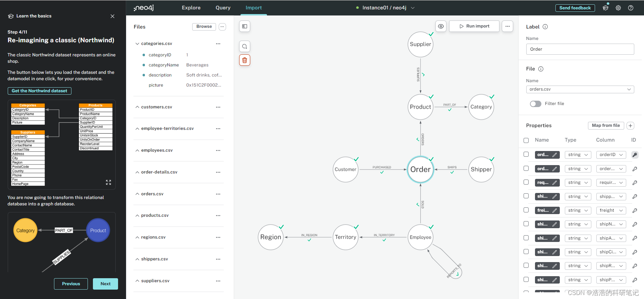Expand the orders.csv file entry
This screenshot has width=644, height=299.
pyautogui.click(x=137, y=194)
